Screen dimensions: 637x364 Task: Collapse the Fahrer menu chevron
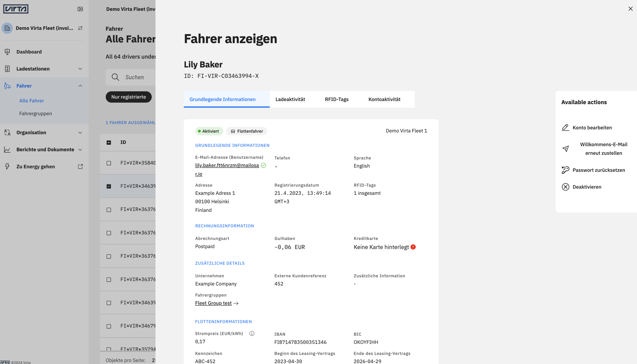[x=80, y=86]
